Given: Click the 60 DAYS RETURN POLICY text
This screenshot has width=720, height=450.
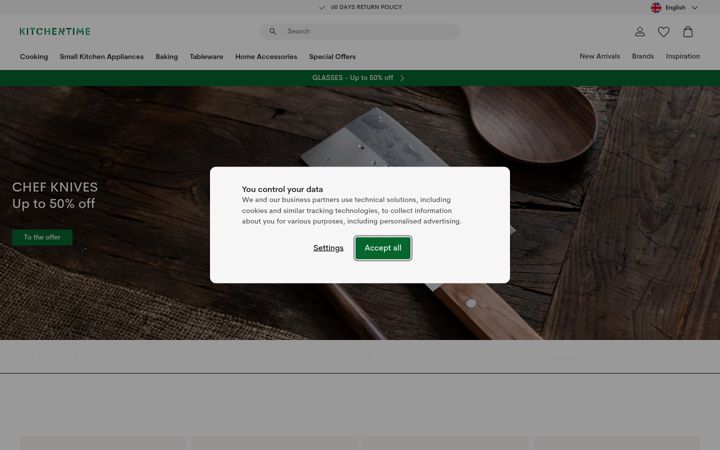Looking at the screenshot, I should [366, 7].
